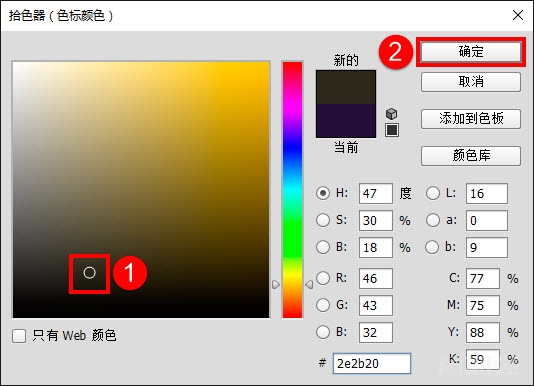This screenshot has height=386, width=534.
Task: Click the web-safe color cube warning icon
Action: [392, 113]
